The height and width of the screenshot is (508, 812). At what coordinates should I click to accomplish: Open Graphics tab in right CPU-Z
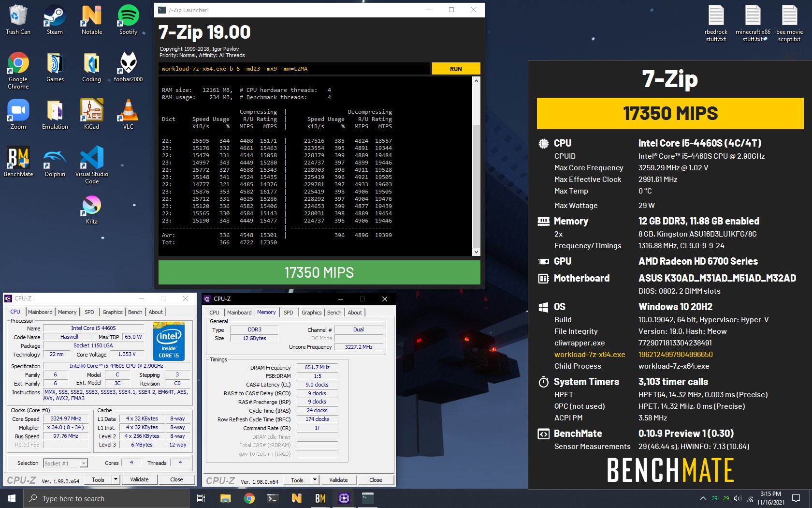311,313
